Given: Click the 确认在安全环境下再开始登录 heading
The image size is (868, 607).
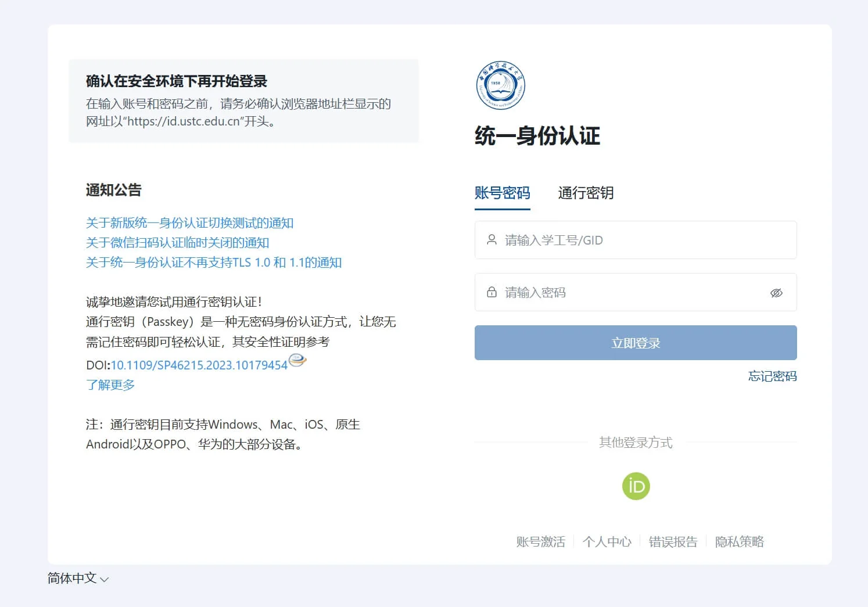Looking at the screenshot, I should [177, 81].
